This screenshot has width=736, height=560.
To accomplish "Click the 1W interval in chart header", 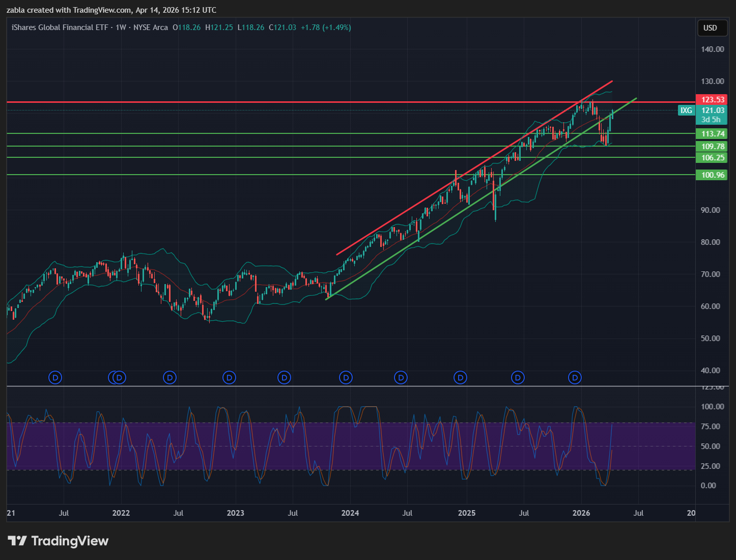I will pos(121,27).
